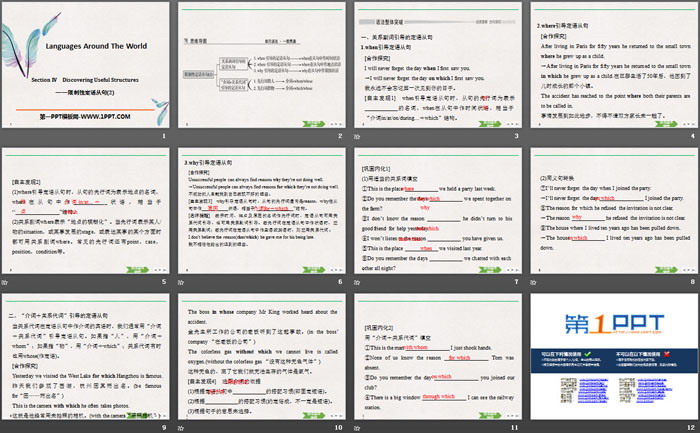This screenshot has height=433, width=700.
Task: Click slide number label '9'
Action: click(x=164, y=427)
